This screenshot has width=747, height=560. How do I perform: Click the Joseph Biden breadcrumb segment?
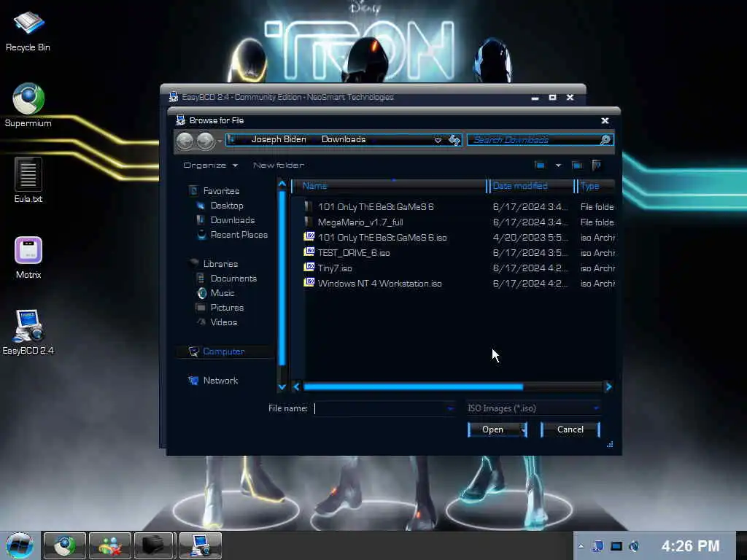point(279,139)
